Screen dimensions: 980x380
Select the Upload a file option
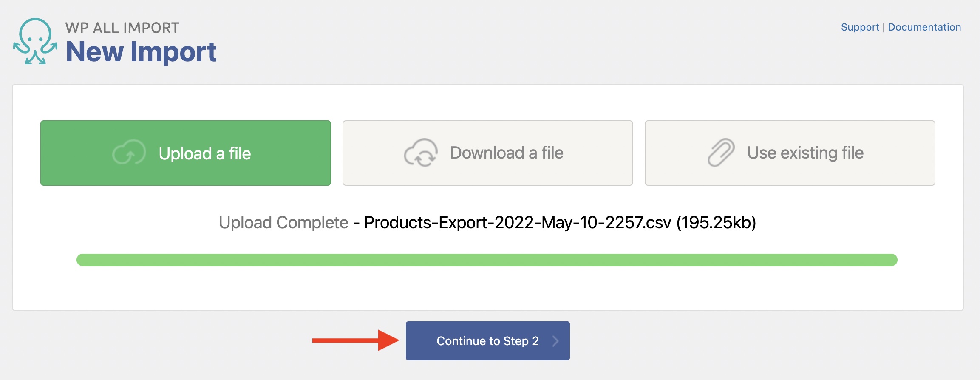[186, 153]
